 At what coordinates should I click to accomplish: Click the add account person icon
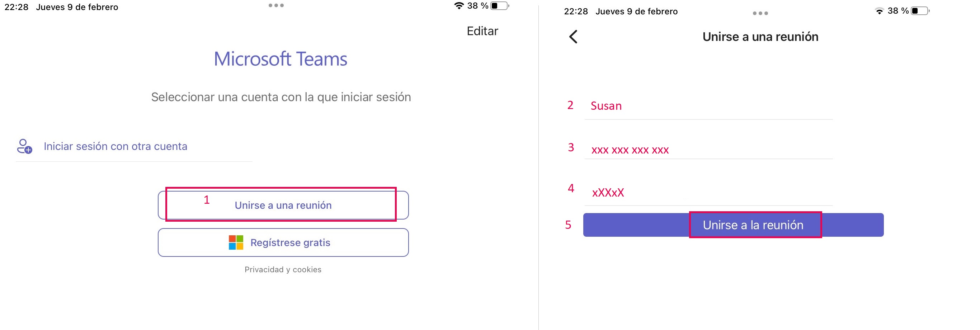point(24,146)
